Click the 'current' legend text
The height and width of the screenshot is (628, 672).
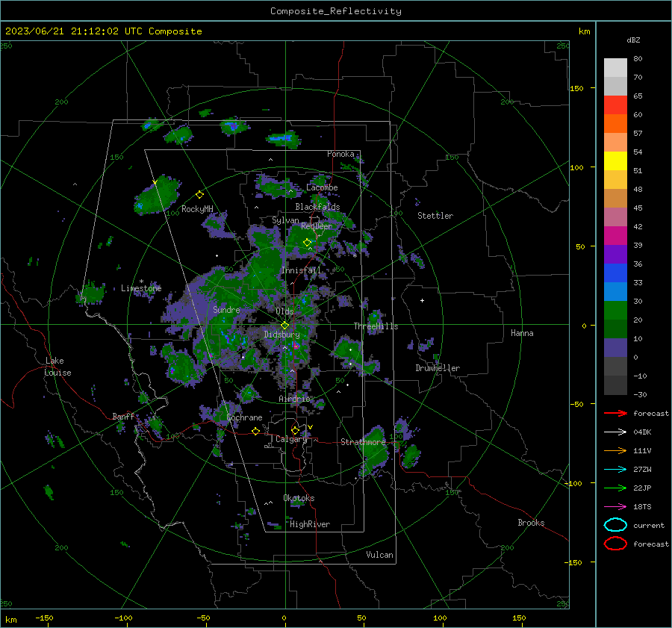pyautogui.click(x=649, y=525)
